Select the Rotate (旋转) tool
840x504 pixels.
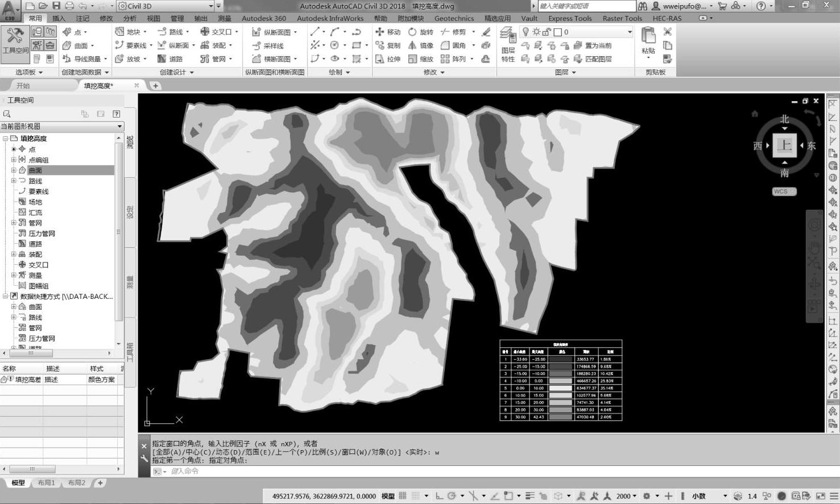(x=421, y=32)
